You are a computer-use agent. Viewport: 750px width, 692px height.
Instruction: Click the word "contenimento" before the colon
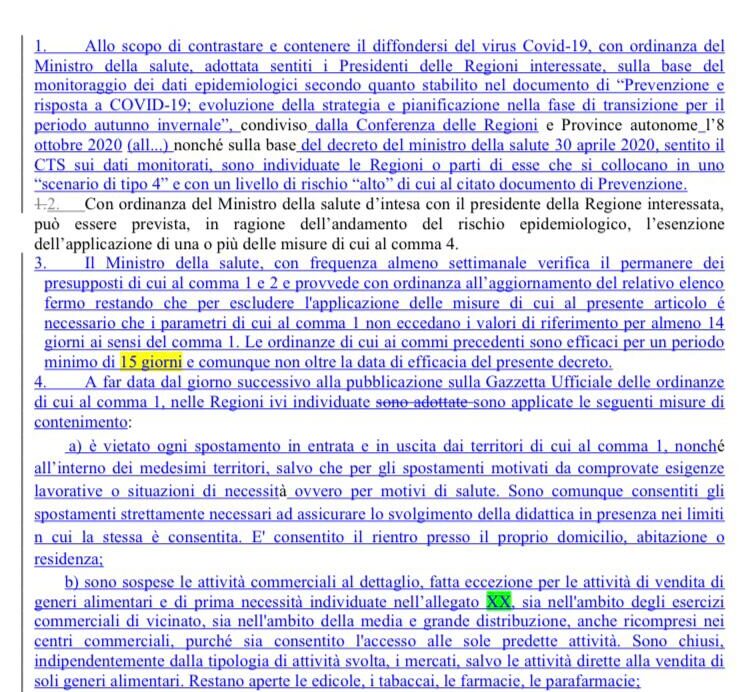81,422
